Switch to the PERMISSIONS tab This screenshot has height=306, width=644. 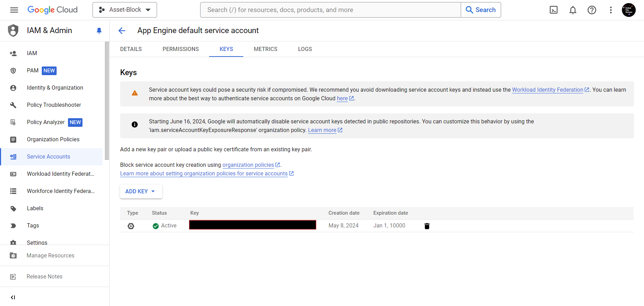[180, 49]
